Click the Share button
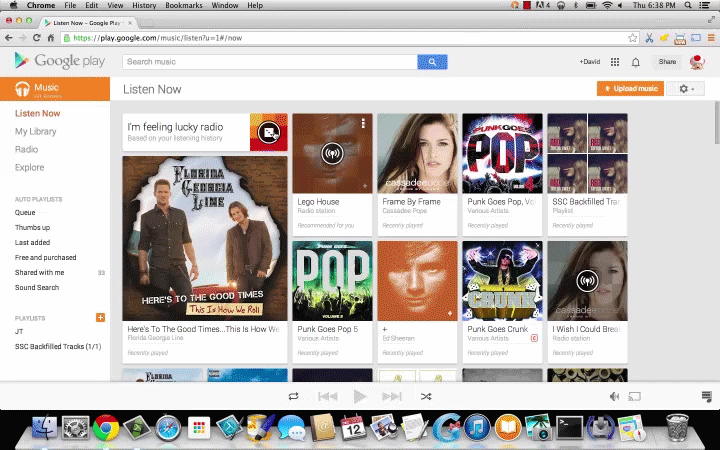This screenshot has height=450, width=720. pos(667,62)
